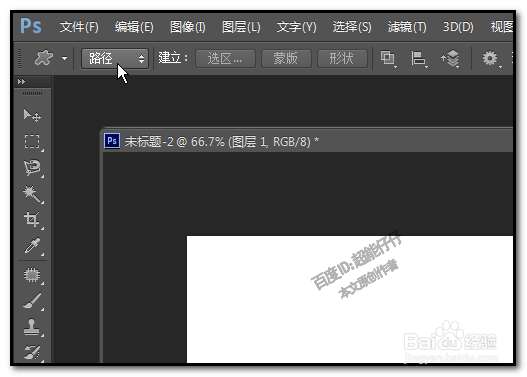The width and height of the screenshot is (527, 377).
Task: Select the History Brush tool
Action: click(x=32, y=352)
